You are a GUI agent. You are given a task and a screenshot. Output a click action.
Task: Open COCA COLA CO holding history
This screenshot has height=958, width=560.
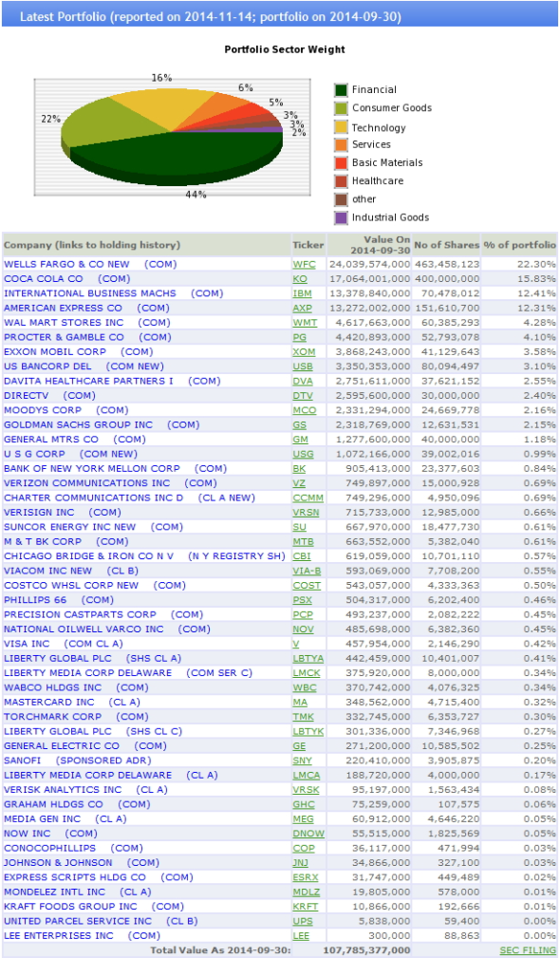67,278
